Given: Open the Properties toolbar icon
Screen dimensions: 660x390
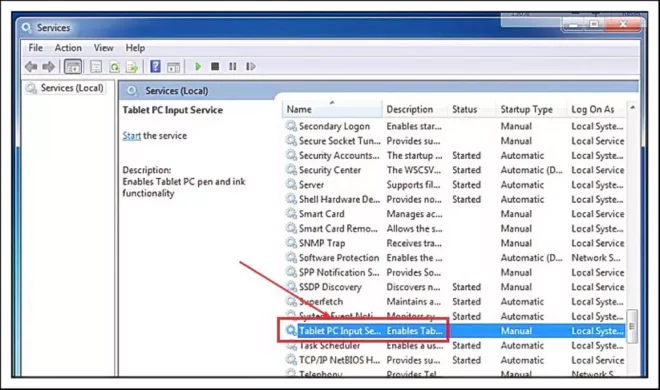Looking at the screenshot, I should [x=96, y=66].
